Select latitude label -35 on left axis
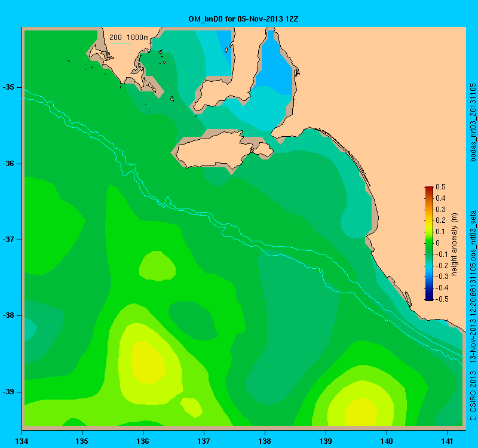The image size is (478, 448). pos(8,87)
